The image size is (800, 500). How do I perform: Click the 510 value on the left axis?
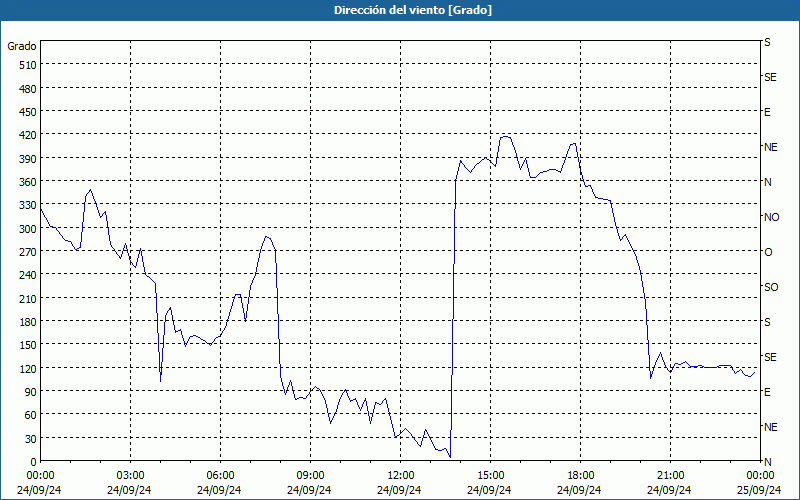28,65
